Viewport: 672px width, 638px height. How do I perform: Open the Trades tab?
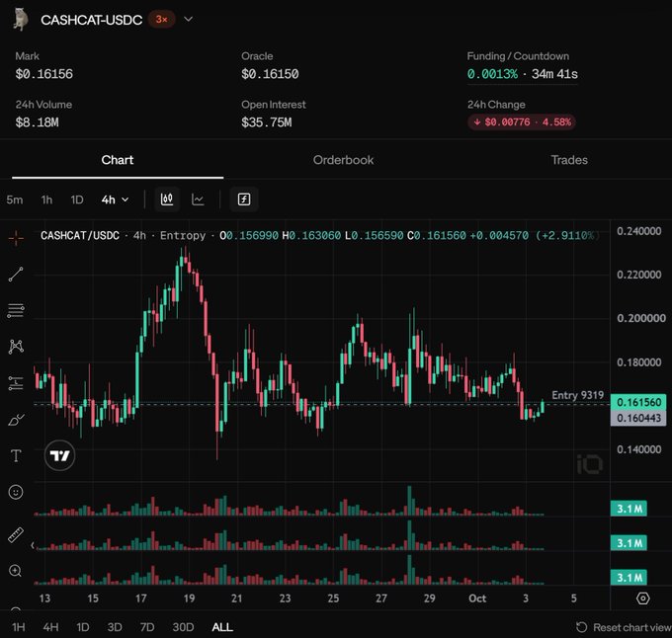pos(569,160)
